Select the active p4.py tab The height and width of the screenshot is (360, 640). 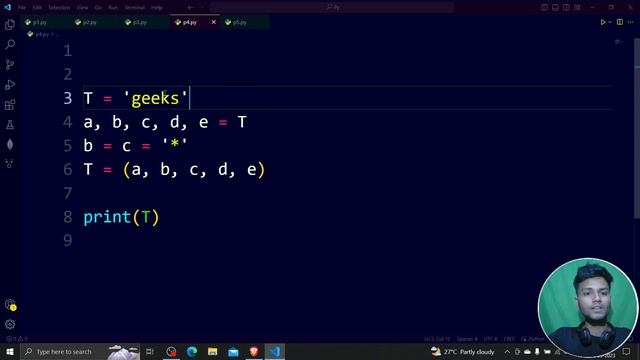point(190,22)
